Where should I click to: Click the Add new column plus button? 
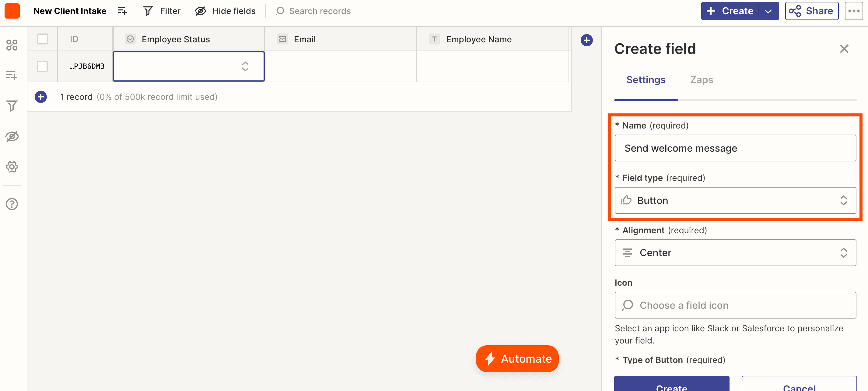click(x=586, y=39)
